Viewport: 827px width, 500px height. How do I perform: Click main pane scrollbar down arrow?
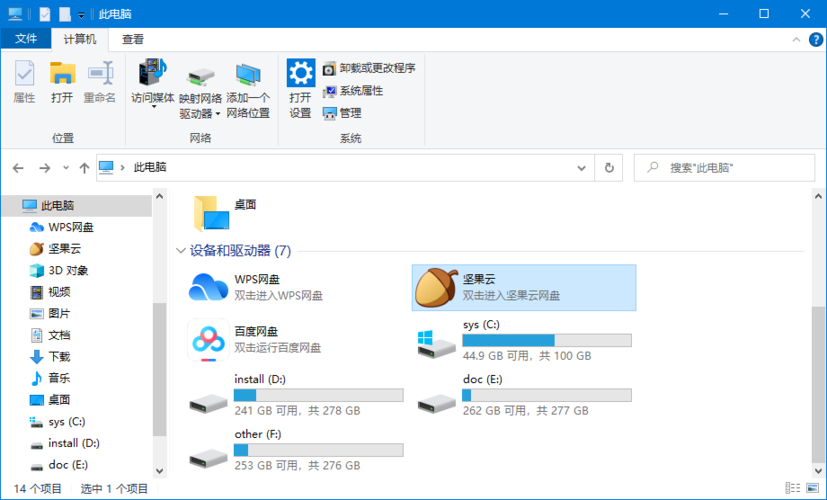[x=819, y=470]
